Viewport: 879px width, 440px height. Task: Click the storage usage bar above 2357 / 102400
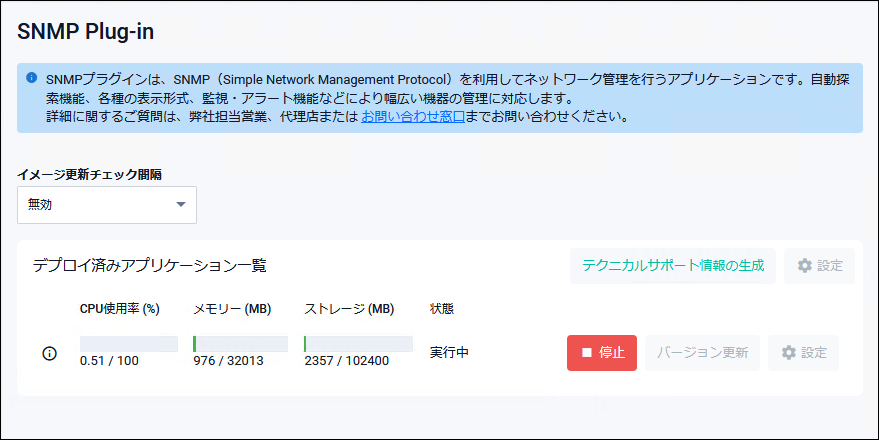pyautogui.click(x=358, y=344)
